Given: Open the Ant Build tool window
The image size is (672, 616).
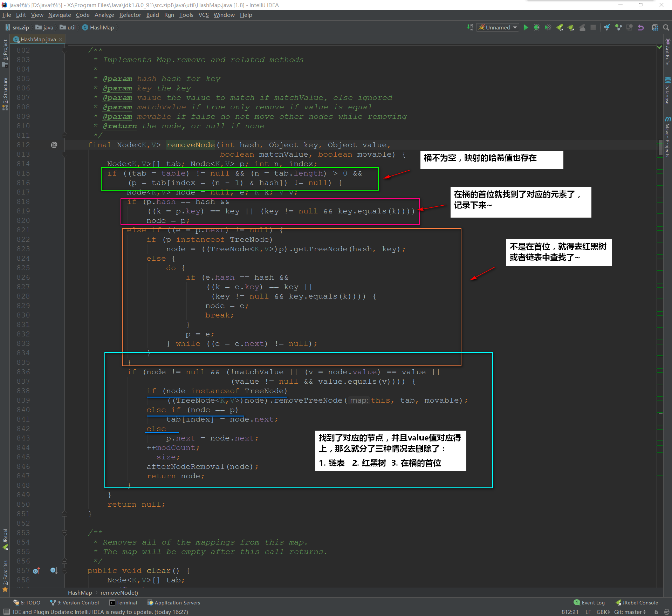Looking at the screenshot, I should tap(667, 52).
